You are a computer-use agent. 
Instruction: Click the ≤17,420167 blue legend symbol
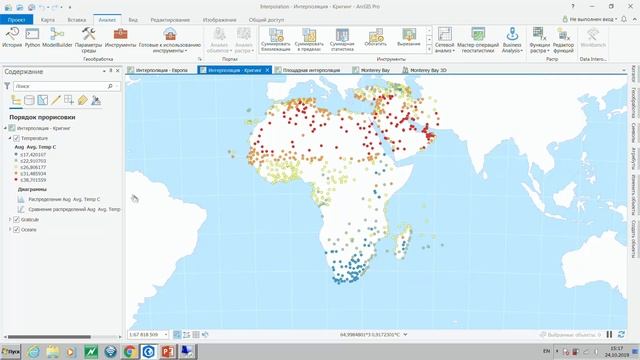pyautogui.click(x=16, y=155)
